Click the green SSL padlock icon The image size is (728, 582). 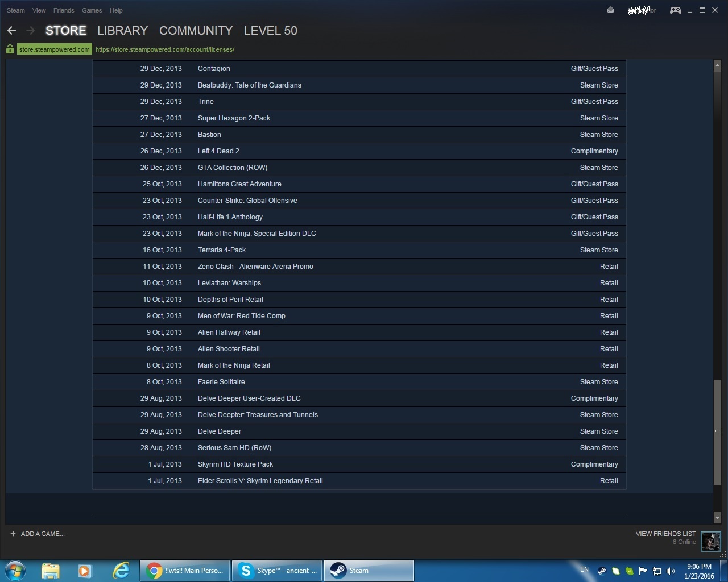click(10, 49)
